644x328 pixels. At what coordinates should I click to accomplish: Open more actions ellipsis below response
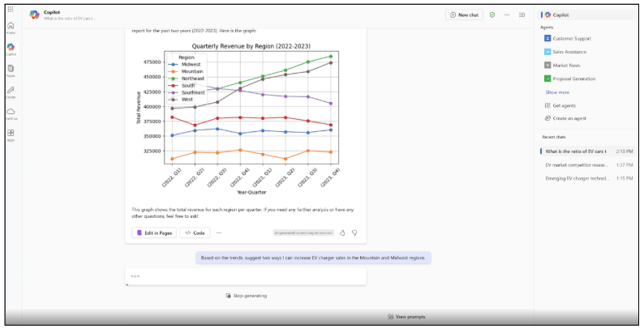click(218, 233)
